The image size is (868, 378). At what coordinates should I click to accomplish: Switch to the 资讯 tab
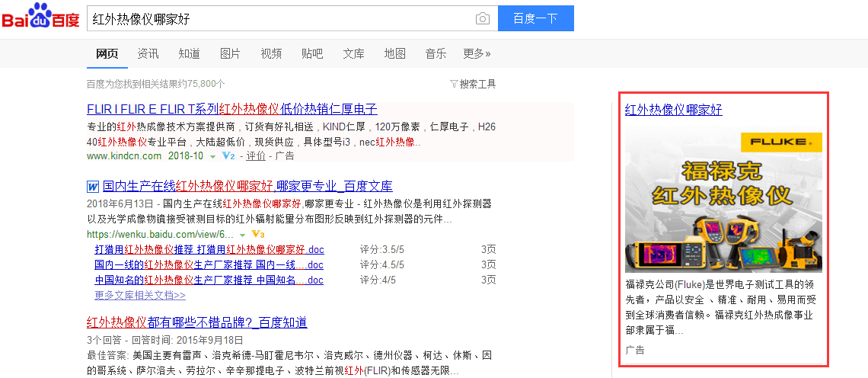click(x=148, y=54)
